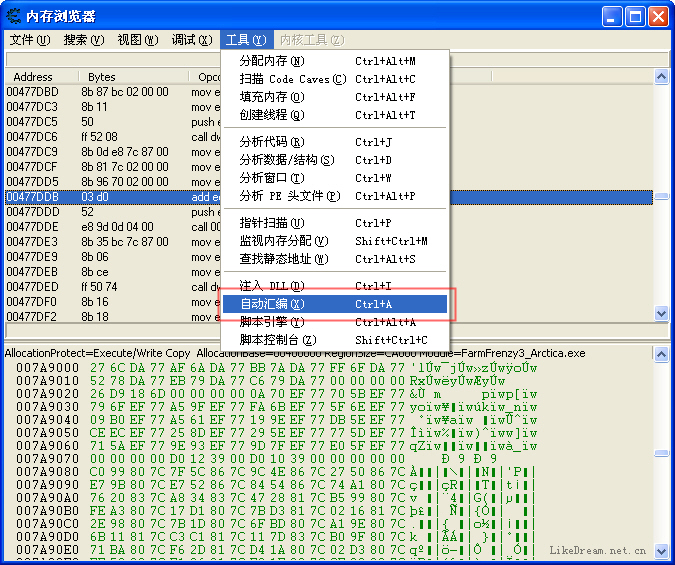Choose 创建线程 from the tools menu
675x565 pixels.
click(335, 115)
